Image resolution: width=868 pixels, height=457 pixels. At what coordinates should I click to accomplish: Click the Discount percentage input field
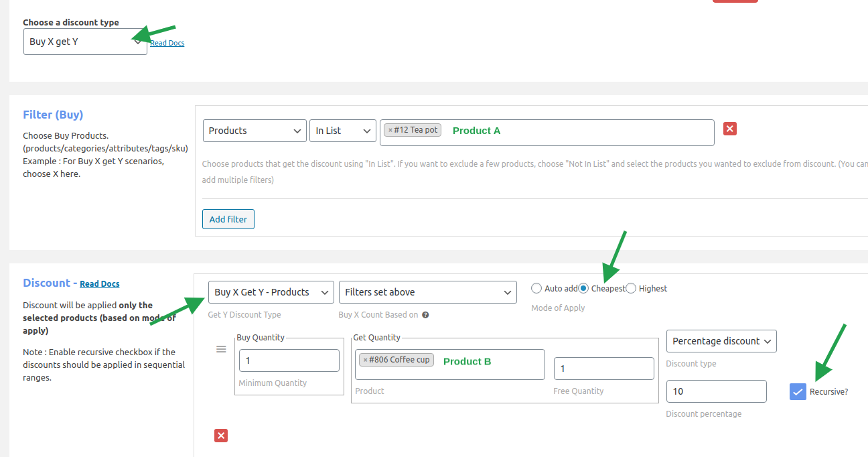[x=715, y=391]
